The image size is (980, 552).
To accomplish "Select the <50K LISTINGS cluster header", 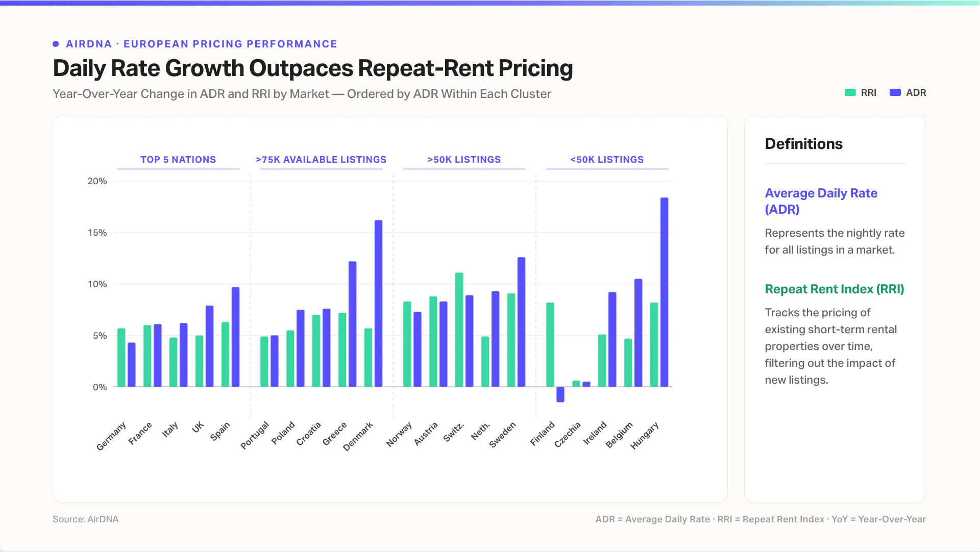I will 607,160.
